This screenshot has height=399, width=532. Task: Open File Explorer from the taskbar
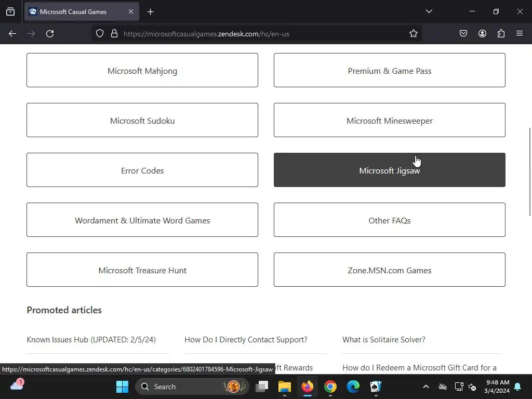(285, 387)
